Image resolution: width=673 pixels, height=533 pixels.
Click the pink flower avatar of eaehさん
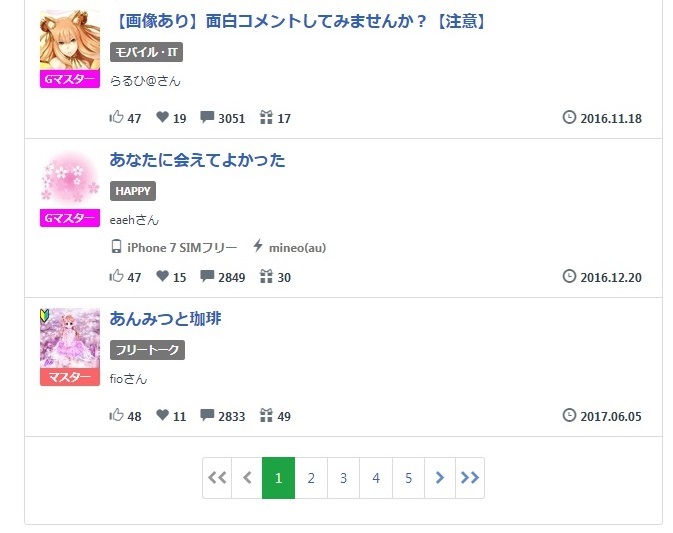70,180
